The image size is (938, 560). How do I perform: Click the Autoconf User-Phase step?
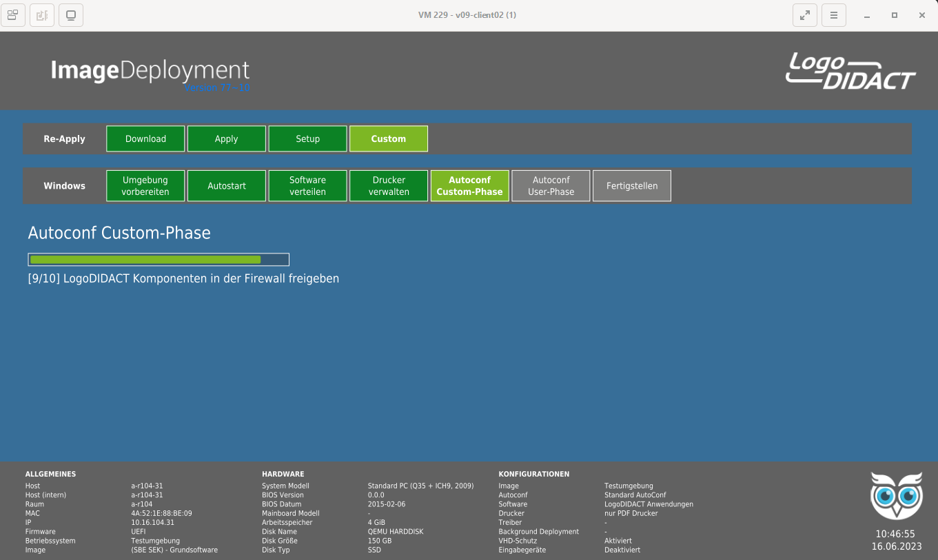551,186
